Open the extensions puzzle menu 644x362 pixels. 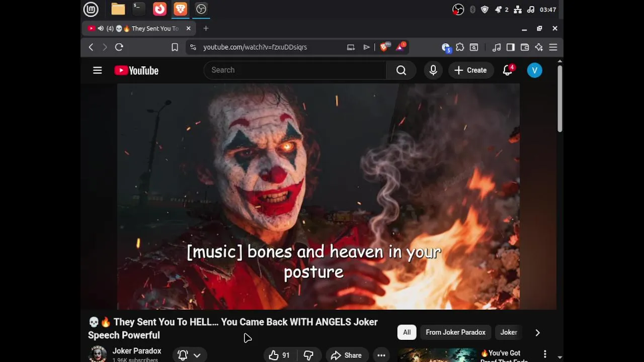coord(460,47)
